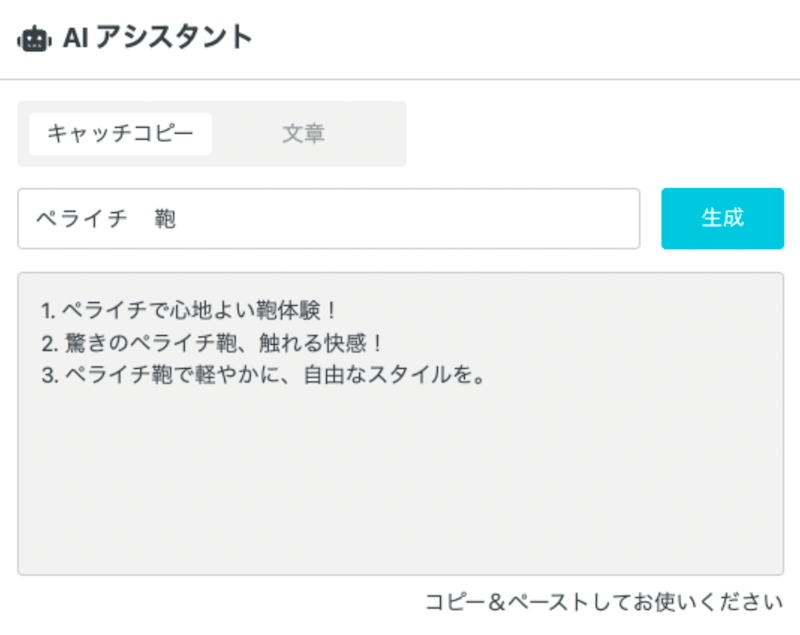Screen dimensions: 800x635
Task: Switch to the 文章 tab
Action: click(x=303, y=134)
